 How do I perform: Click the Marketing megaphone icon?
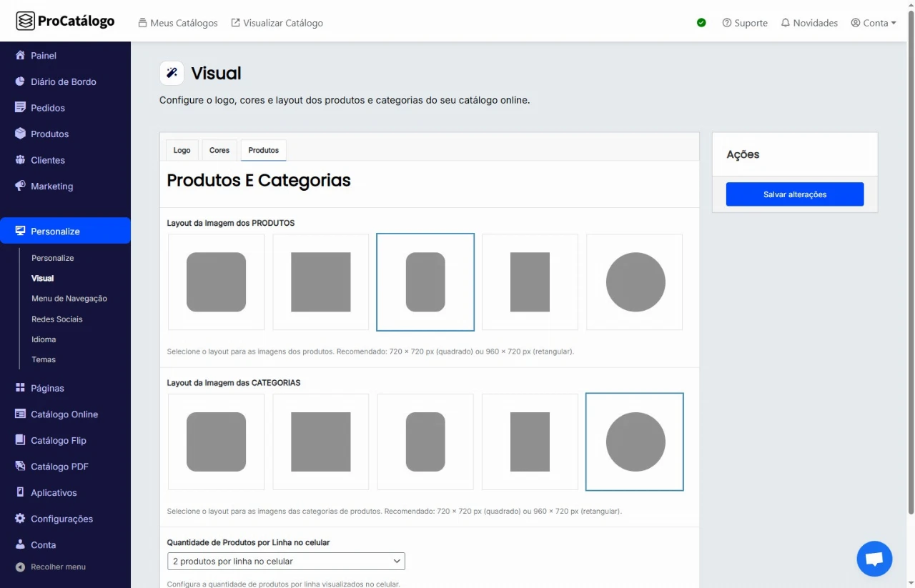(x=20, y=186)
